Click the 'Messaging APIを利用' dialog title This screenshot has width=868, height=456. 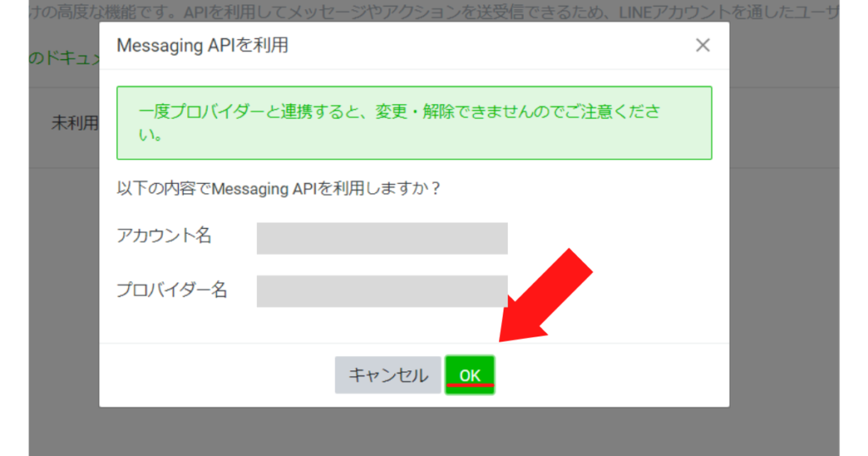click(x=203, y=46)
